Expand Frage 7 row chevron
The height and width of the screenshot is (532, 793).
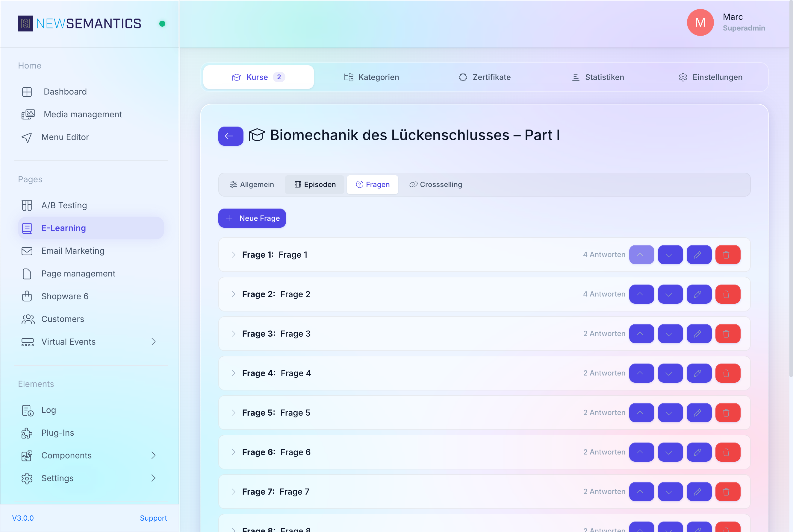(233, 492)
